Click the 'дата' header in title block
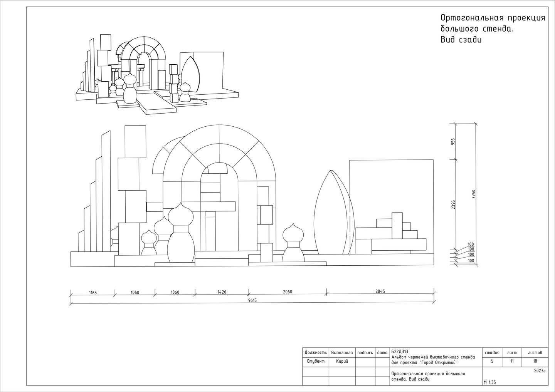Image resolution: width=555 pixels, height=392 pixels. [x=382, y=352]
